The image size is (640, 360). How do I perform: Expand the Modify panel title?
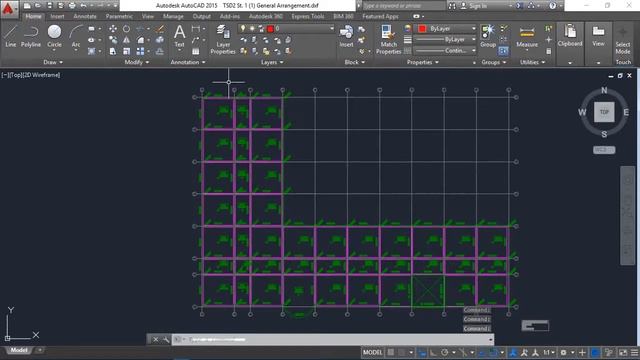point(137,62)
